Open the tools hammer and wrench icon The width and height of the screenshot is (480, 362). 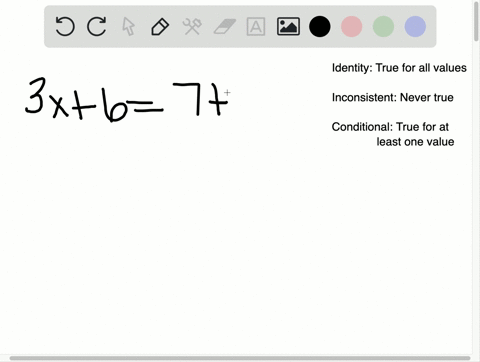pos(192,27)
